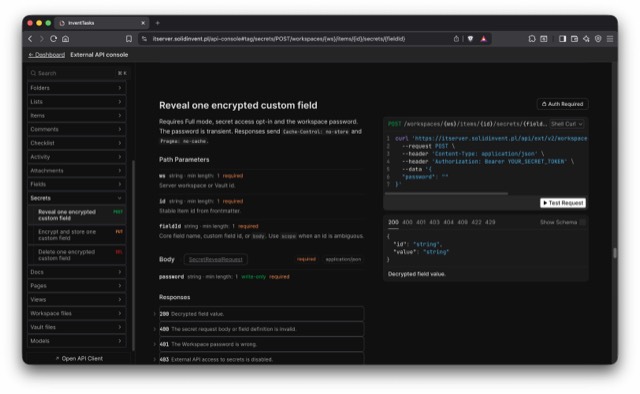Expand the Items section
The image size is (640, 394).
76,116
